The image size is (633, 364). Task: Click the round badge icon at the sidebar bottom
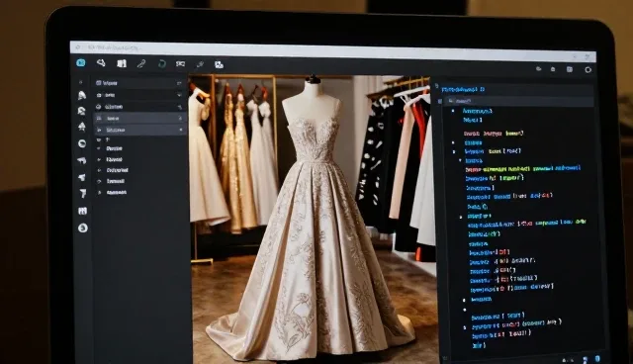click(x=83, y=228)
